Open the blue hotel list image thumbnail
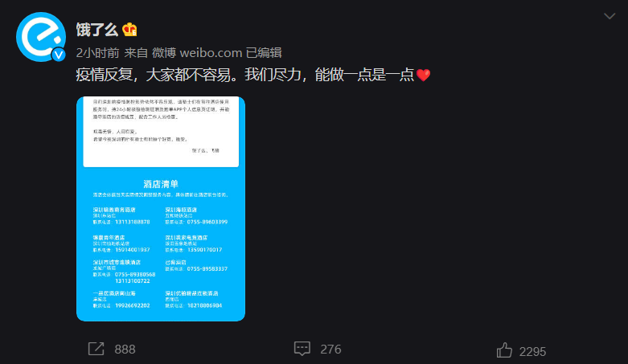The height and width of the screenshot is (364, 628). [161, 209]
